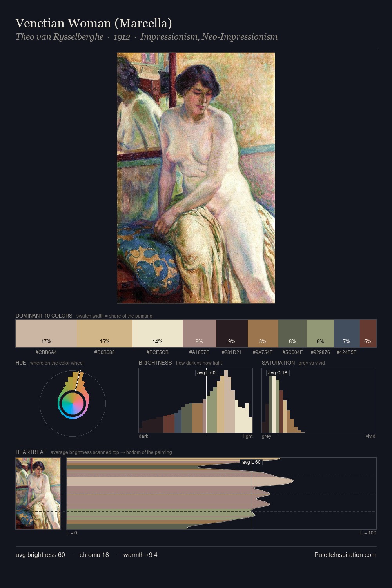Click the artist name Theo van Rysselberghe
This screenshot has height=588, width=392.
60,37
